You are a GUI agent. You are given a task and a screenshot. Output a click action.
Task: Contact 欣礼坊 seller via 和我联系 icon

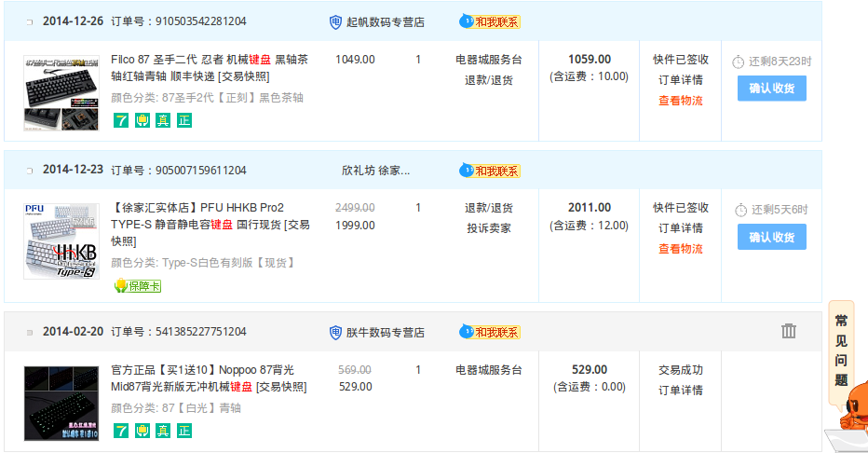pos(490,171)
